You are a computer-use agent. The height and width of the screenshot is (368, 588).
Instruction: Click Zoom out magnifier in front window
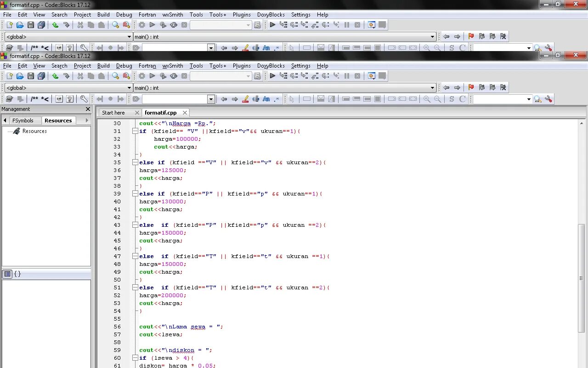pyautogui.click(x=437, y=99)
